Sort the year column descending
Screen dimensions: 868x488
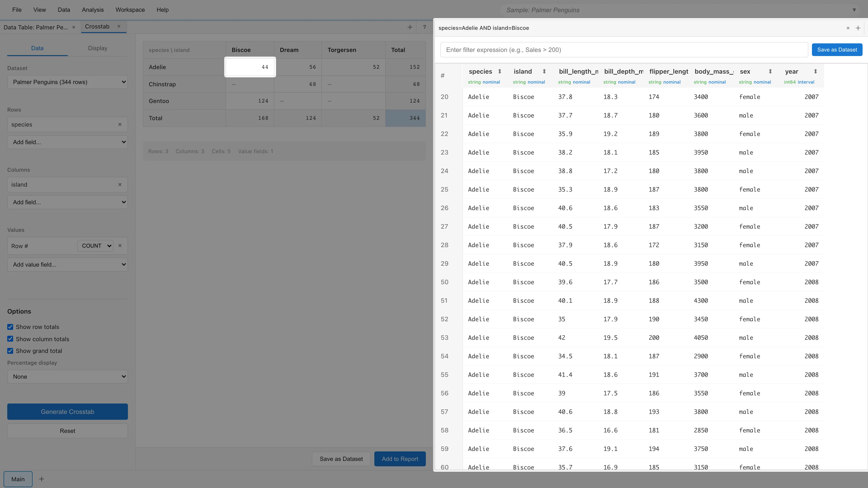click(x=816, y=71)
